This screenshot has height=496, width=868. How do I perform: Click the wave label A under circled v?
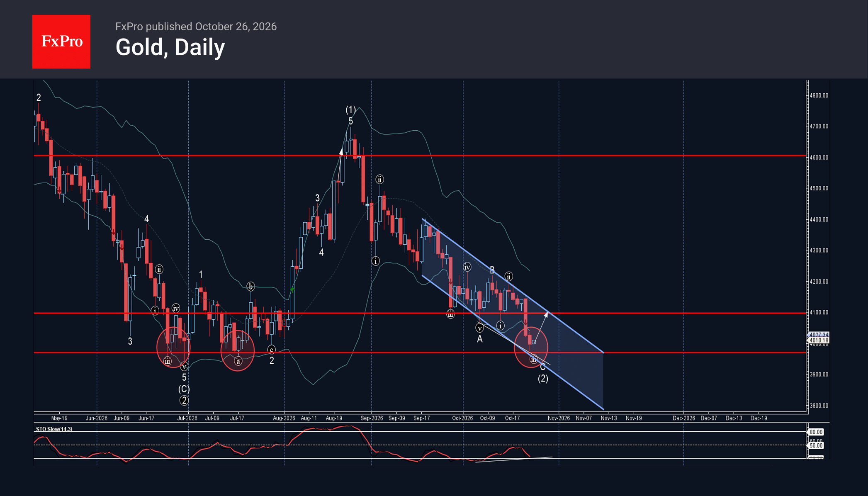point(480,339)
